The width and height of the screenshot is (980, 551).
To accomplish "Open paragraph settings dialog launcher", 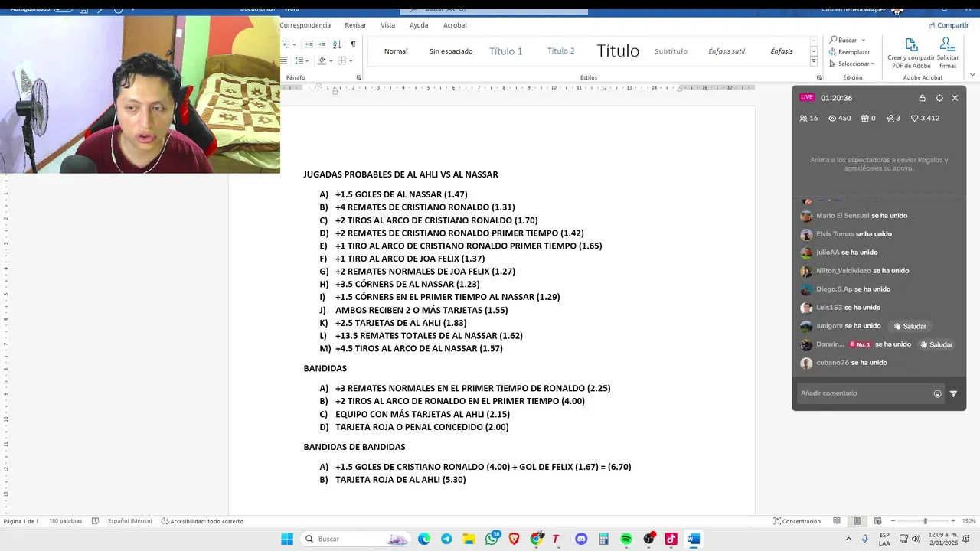I will [x=359, y=77].
